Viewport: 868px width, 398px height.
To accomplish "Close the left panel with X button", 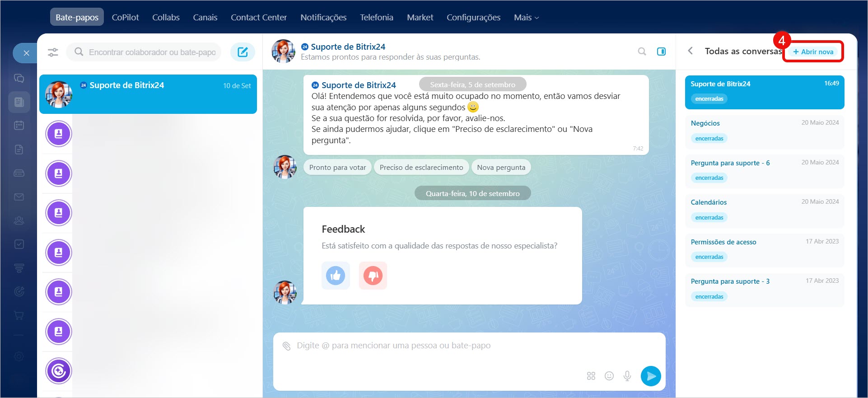I will point(26,53).
